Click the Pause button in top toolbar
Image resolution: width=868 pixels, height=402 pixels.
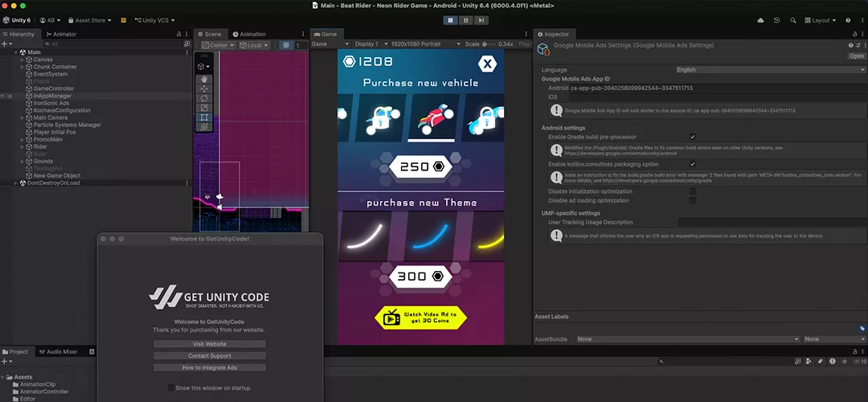[x=466, y=20]
